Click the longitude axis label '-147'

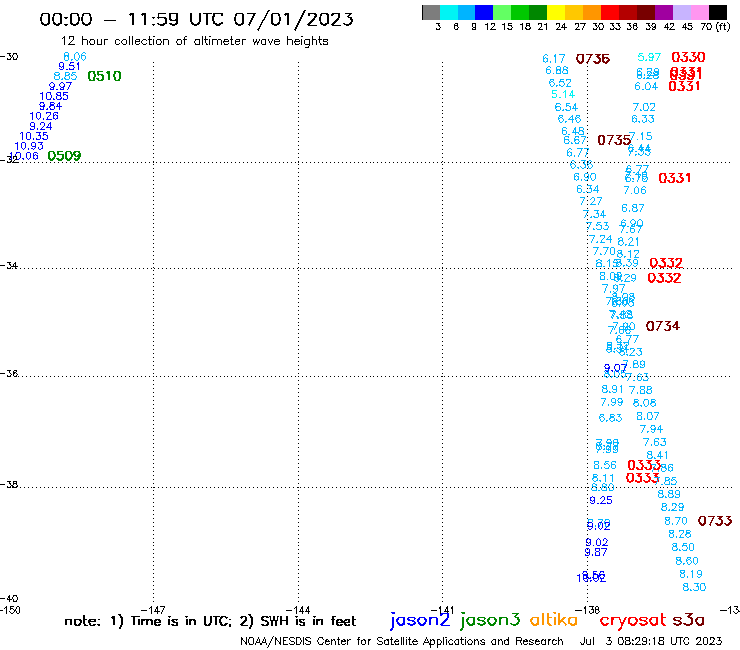[153, 610]
